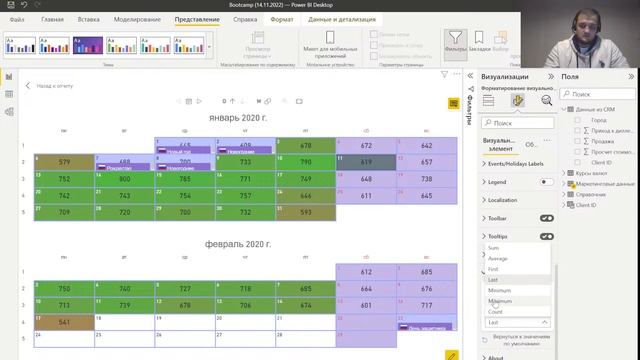
Task: Expand the Фильтры pane with chevrons
Action: [x=470, y=76]
